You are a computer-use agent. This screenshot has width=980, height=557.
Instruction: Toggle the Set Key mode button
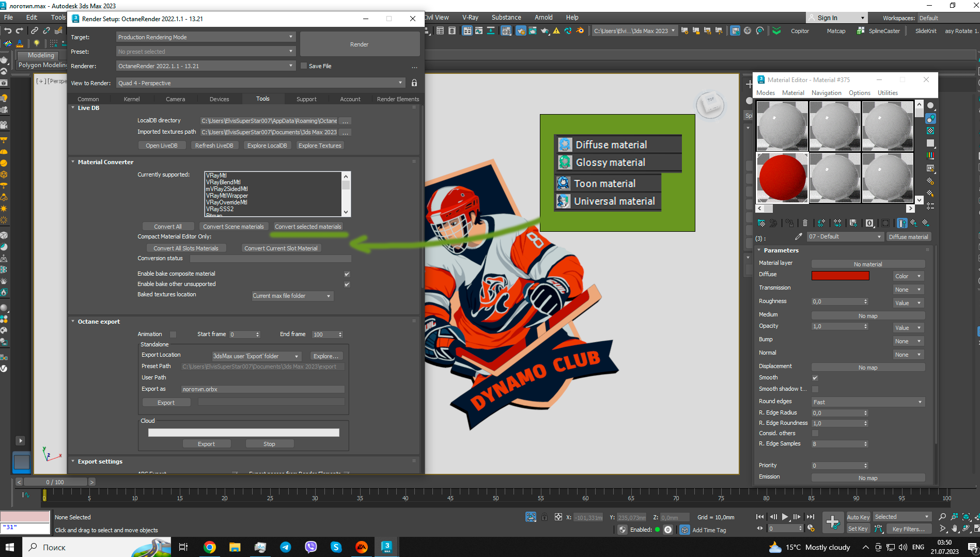[x=858, y=529]
